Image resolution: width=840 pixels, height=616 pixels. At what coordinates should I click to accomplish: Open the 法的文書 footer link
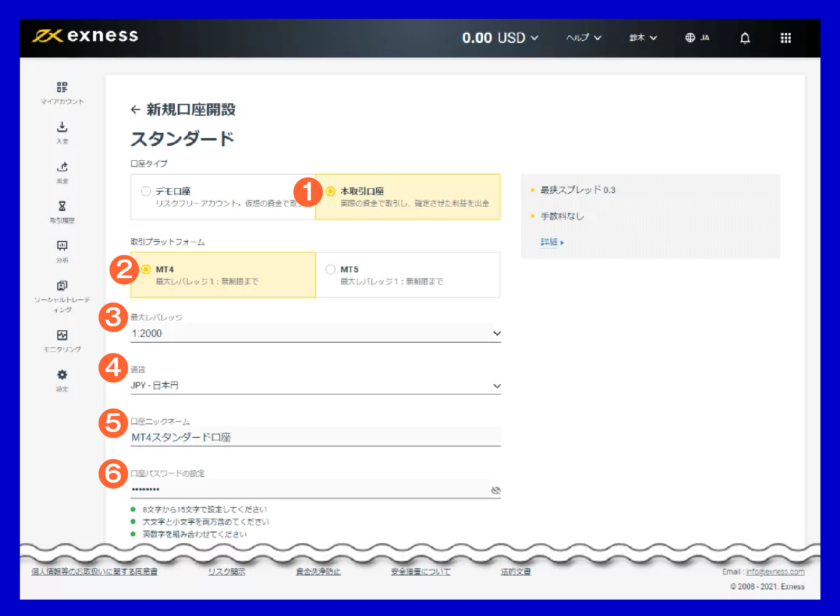pyautogui.click(x=516, y=572)
